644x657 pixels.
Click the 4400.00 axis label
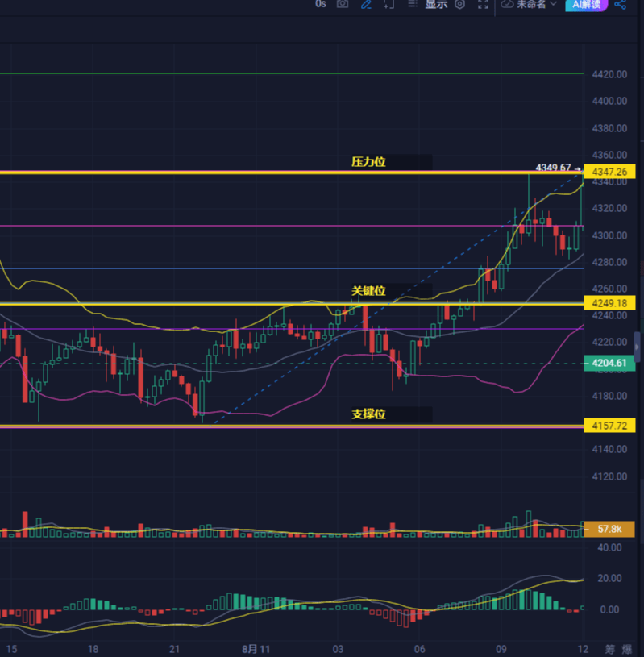click(x=609, y=101)
